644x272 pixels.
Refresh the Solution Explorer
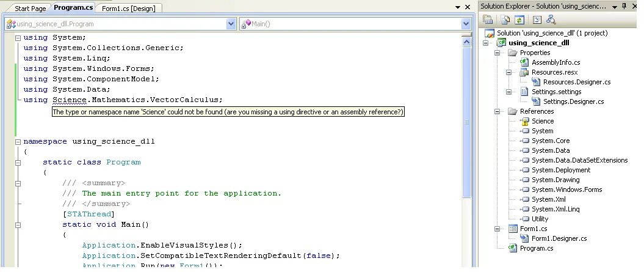point(519,20)
